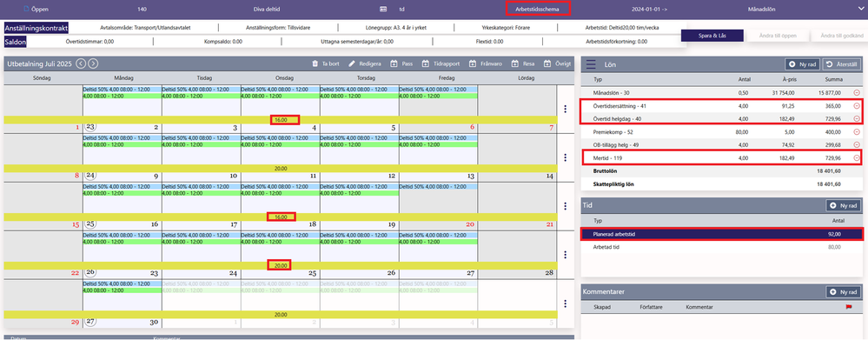
Task: Click the Spara & Lås button
Action: pos(712,35)
